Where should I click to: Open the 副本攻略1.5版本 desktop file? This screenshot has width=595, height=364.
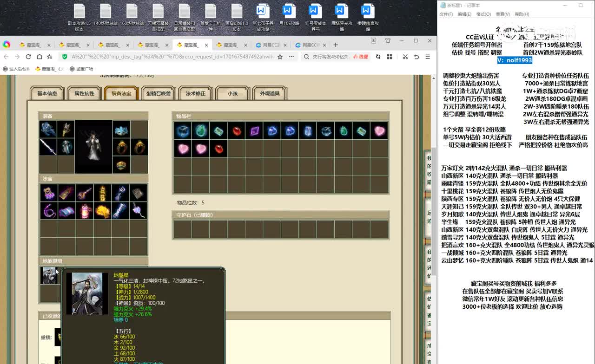pyautogui.click(x=79, y=17)
